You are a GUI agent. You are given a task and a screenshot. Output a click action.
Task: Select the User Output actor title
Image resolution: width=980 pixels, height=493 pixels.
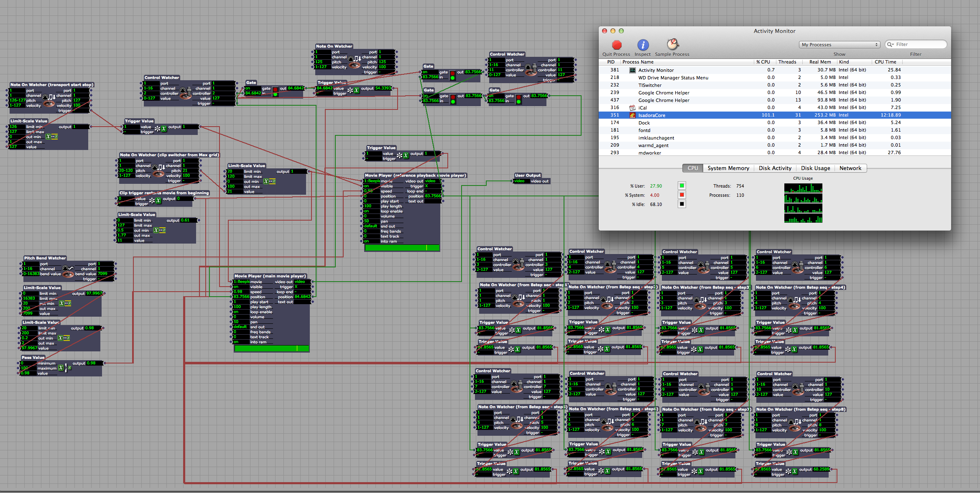pyautogui.click(x=528, y=175)
